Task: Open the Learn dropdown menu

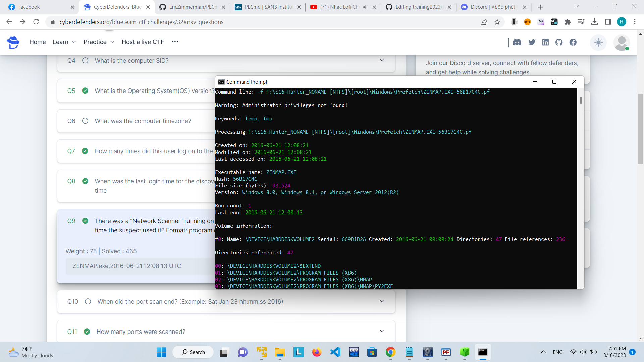Action: pos(64,42)
